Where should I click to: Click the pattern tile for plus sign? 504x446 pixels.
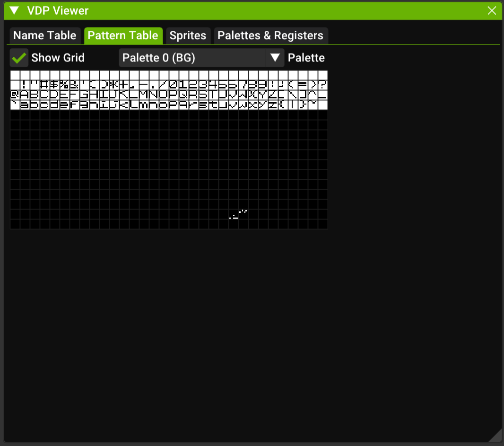[124, 85]
